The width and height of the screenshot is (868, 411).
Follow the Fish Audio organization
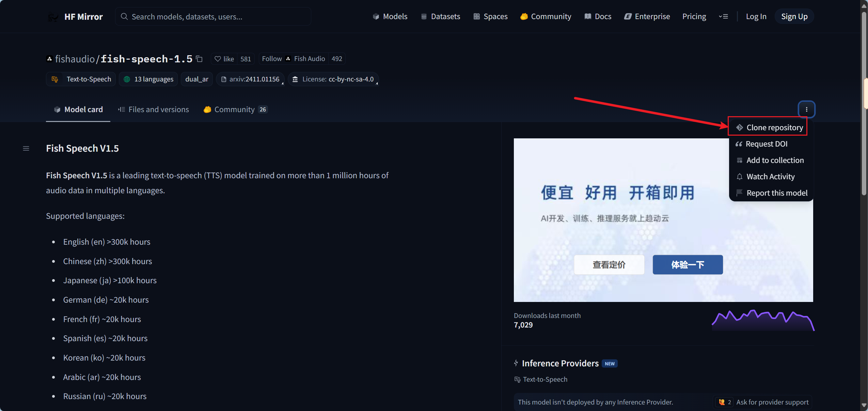point(271,59)
